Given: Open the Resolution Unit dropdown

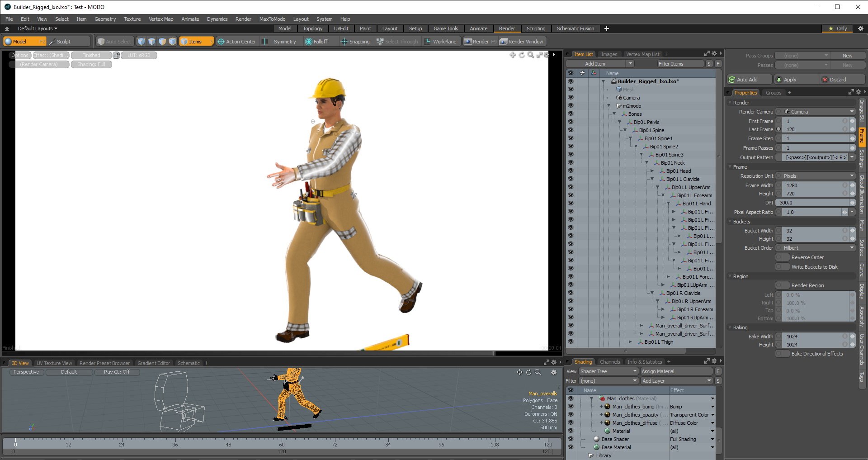Looking at the screenshot, I should [819, 176].
